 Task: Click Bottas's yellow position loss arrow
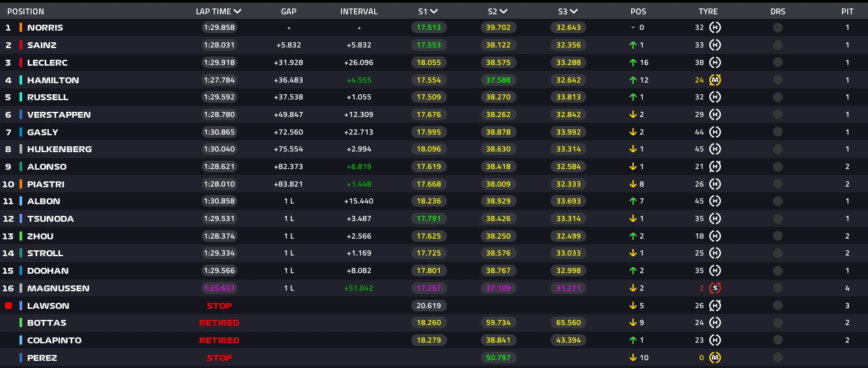(632, 323)
